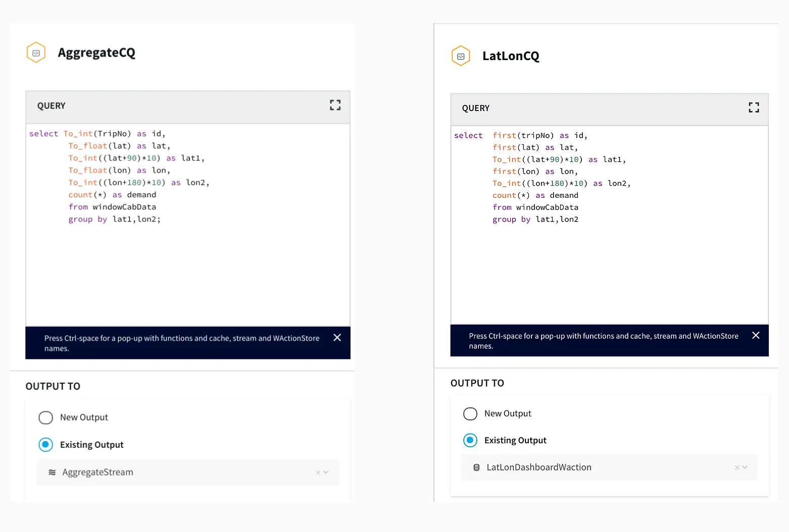Click the stream icon beside AggregateStream
This screenshot has width=789, height=532.
pos(52,472)
